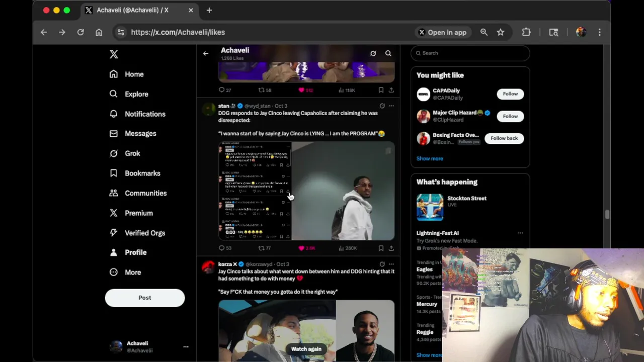Open browser extensions puzzle icon
644x362 pixels.
tap(526, 32)
